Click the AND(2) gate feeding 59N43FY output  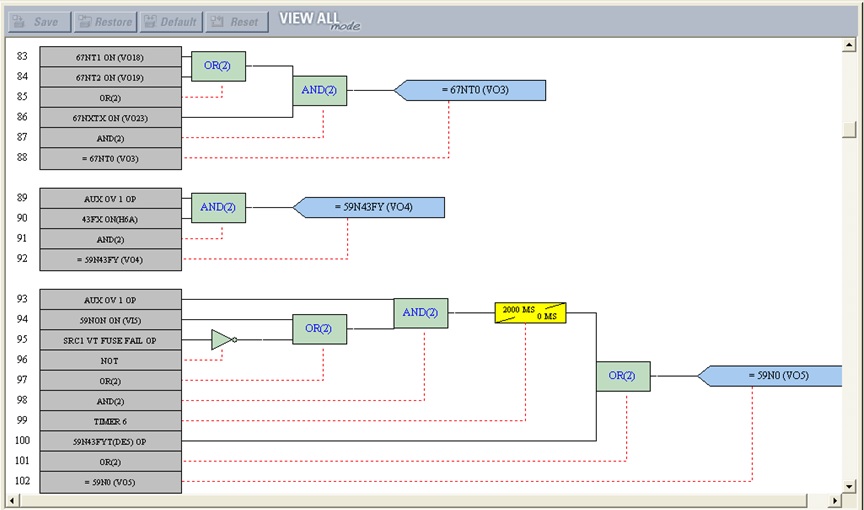[x=218, y=208]
